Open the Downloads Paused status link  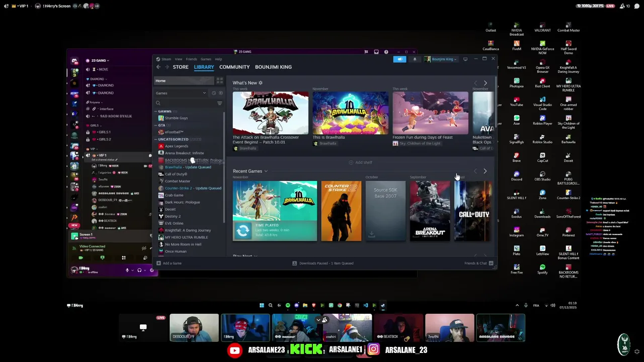click(x=323, y=263)
